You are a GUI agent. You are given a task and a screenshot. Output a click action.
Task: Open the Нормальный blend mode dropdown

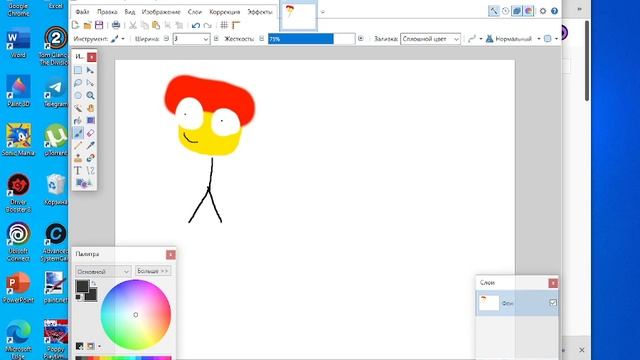coord(513,39)
